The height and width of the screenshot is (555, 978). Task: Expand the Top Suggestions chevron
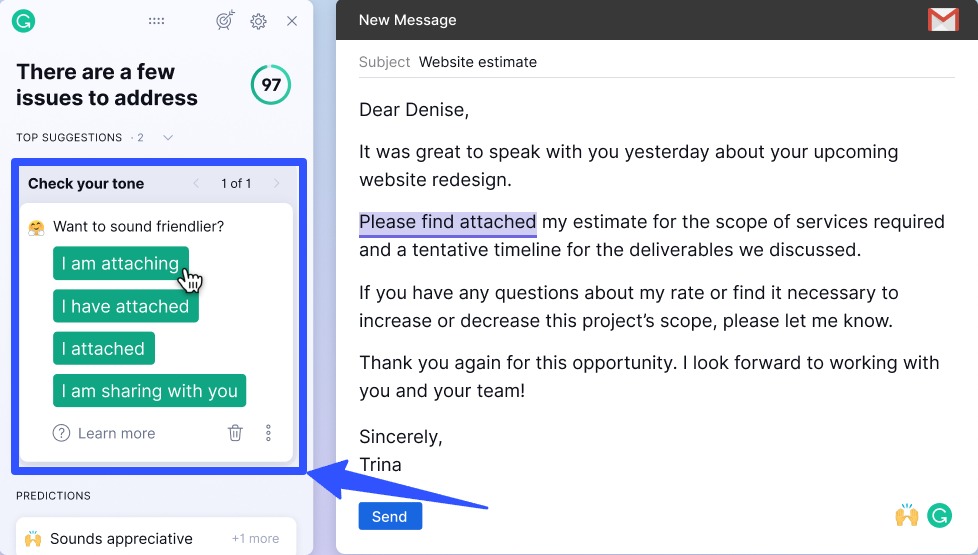(168, 137)
